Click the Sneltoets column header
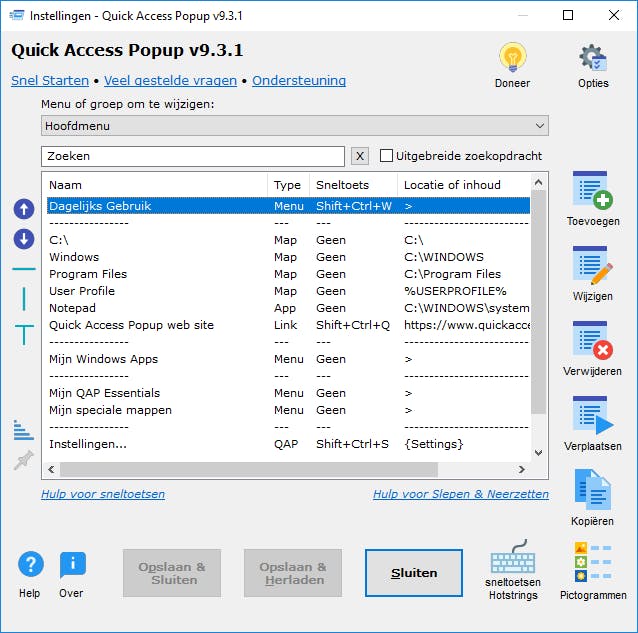Image resolution: width=638 pixels, height=633 pixels. point(353,185)
